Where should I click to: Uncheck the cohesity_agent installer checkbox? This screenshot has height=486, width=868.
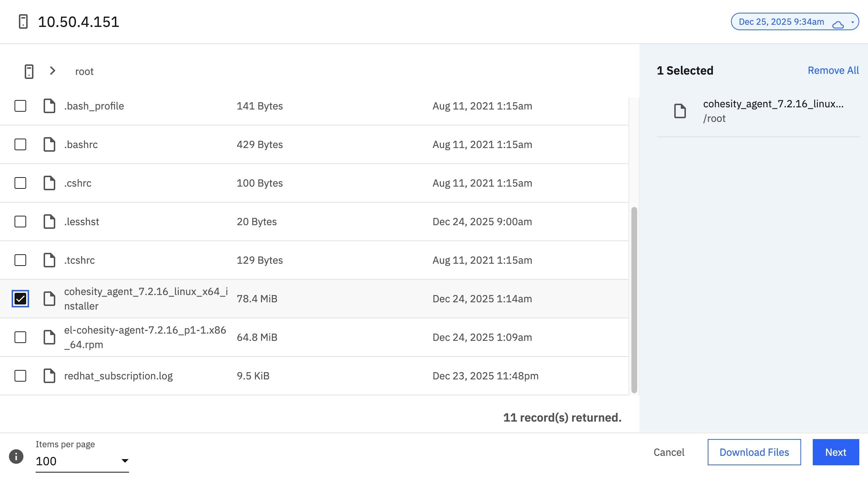pos(20,299)
